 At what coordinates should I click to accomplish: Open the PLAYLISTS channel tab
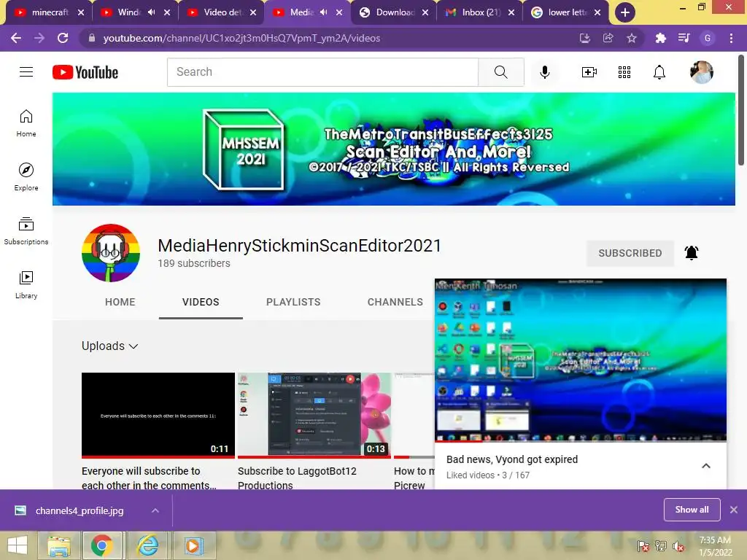[293, 302]
